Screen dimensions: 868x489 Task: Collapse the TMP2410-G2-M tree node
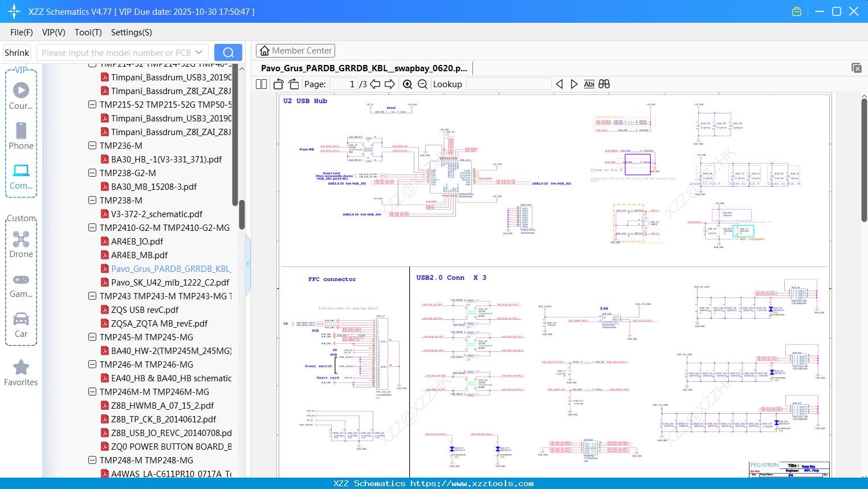(x=92, y=227)
